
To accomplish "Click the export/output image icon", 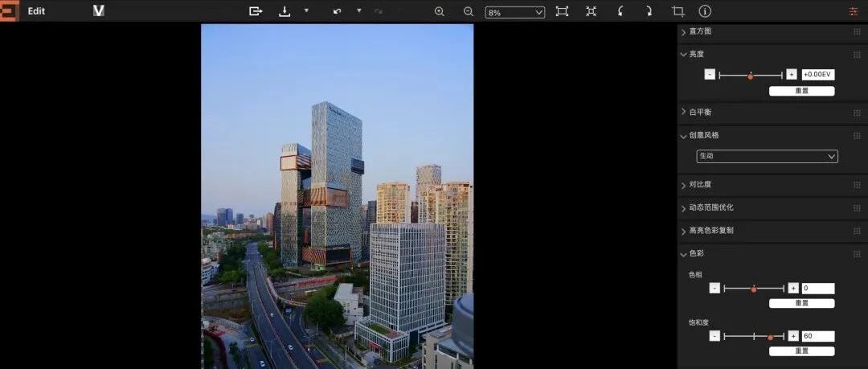I will (x=256, y=11).
